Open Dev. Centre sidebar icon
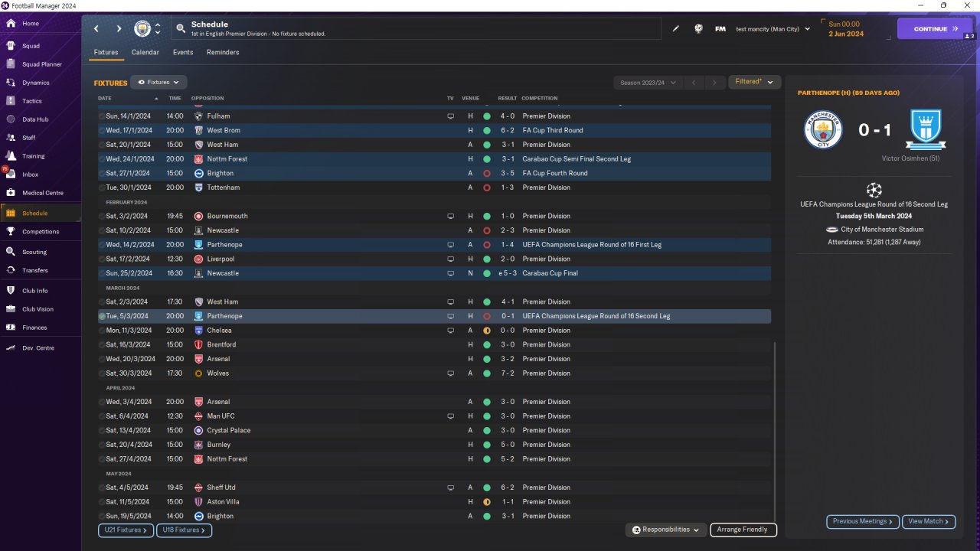This screenshot has height=551, width=980. 11,348
